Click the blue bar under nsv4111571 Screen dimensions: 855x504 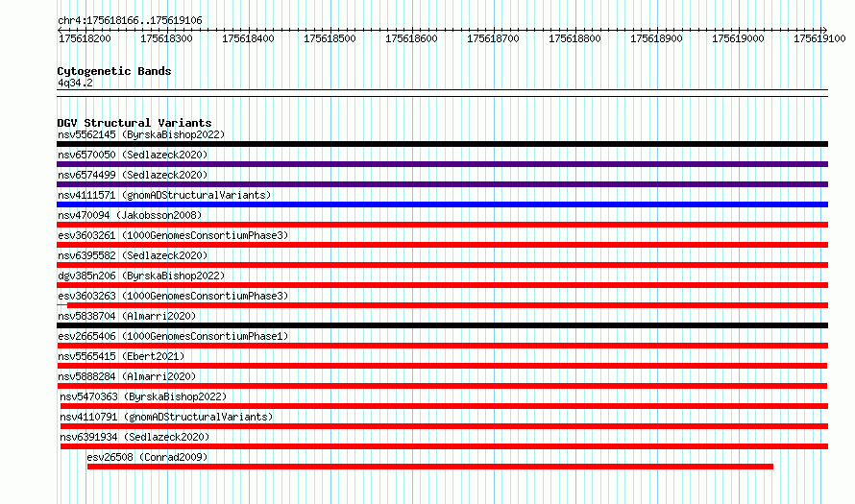click(x=442, y=204)
